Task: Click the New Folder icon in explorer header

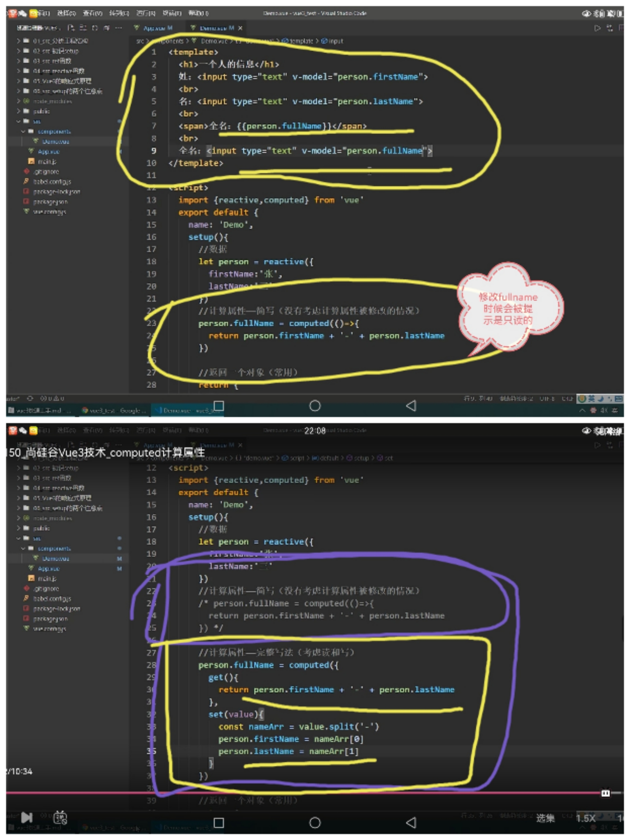Action: click(x=83, y=28)
